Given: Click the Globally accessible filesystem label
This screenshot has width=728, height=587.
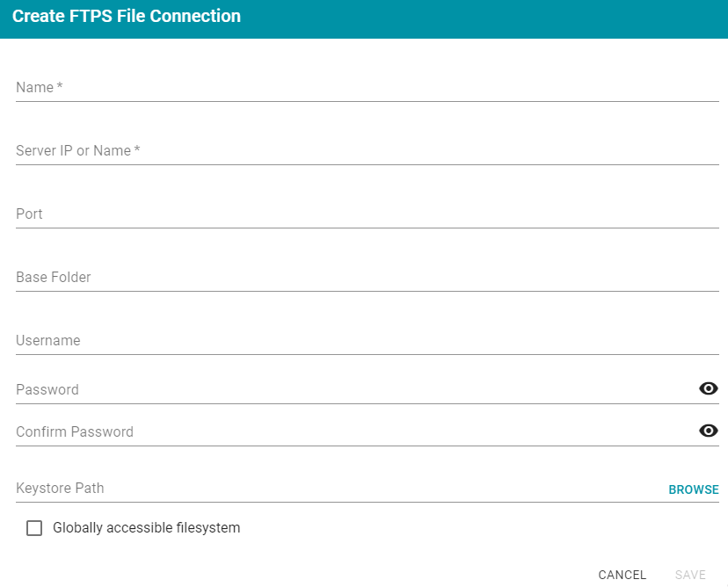Looking at the screenshot, I should click(146, 527).
